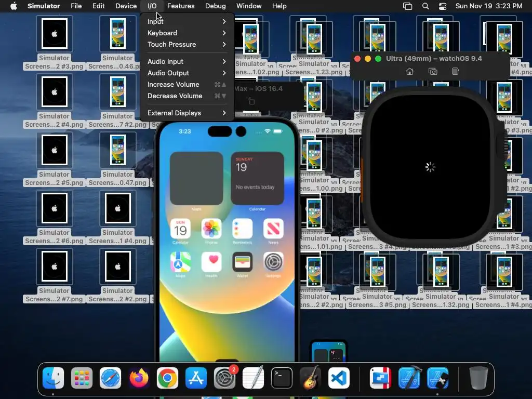The height and width of the screenshot is (399, 532).
Task: Open Launchpad in the Dock
Action: click(82, 378)
